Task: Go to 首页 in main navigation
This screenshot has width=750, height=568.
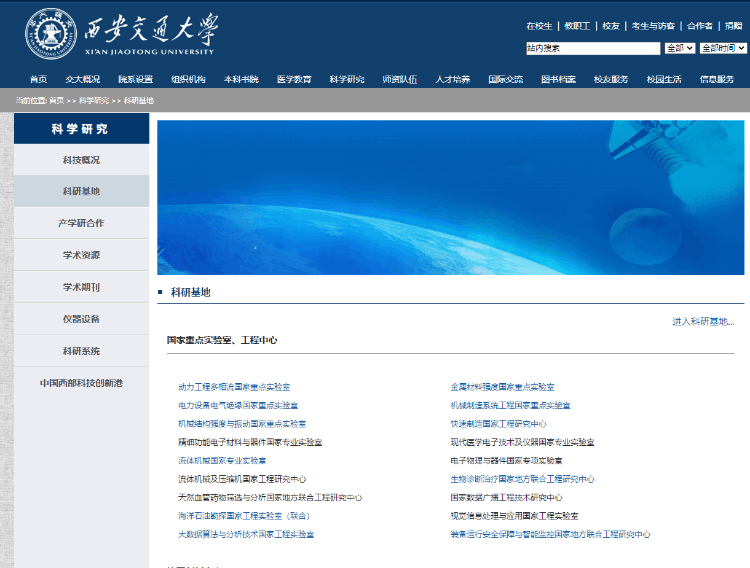Action: point(38,79)
